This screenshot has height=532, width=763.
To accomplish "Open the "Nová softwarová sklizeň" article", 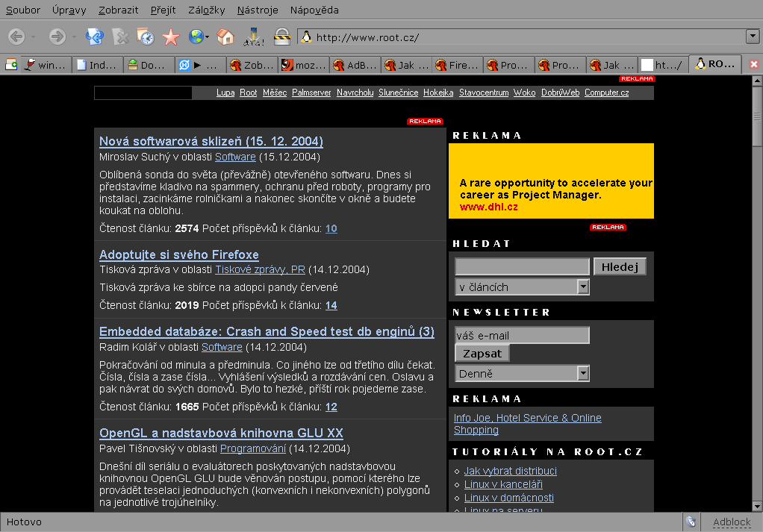I will [211, 142].
